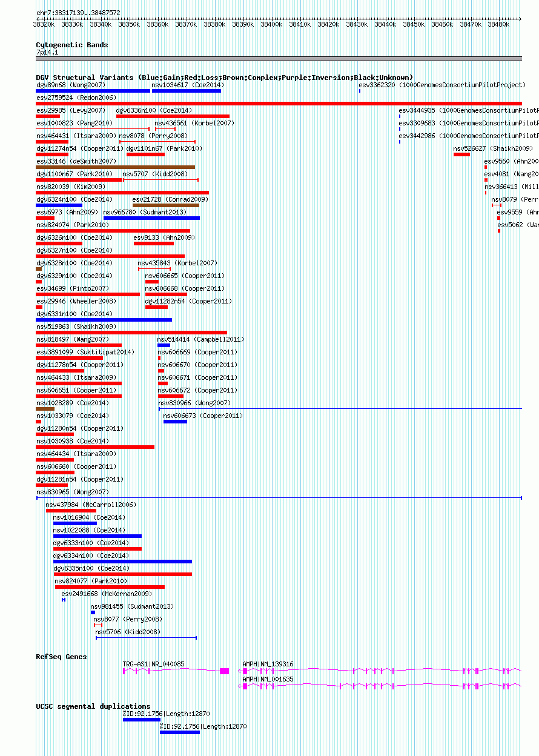Open variant nsv820039 (Kim2009)
The width and height of the screenshot is (539, 756).
[x=70, y=187]
